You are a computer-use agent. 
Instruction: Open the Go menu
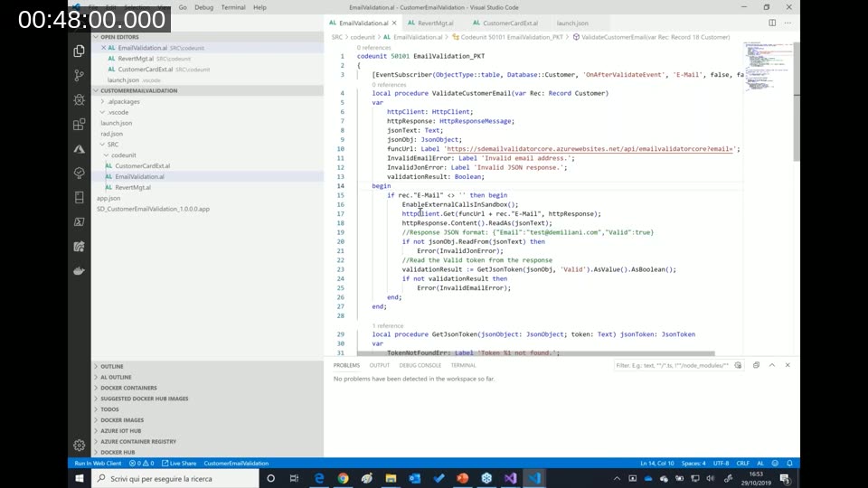pos(183,7)
